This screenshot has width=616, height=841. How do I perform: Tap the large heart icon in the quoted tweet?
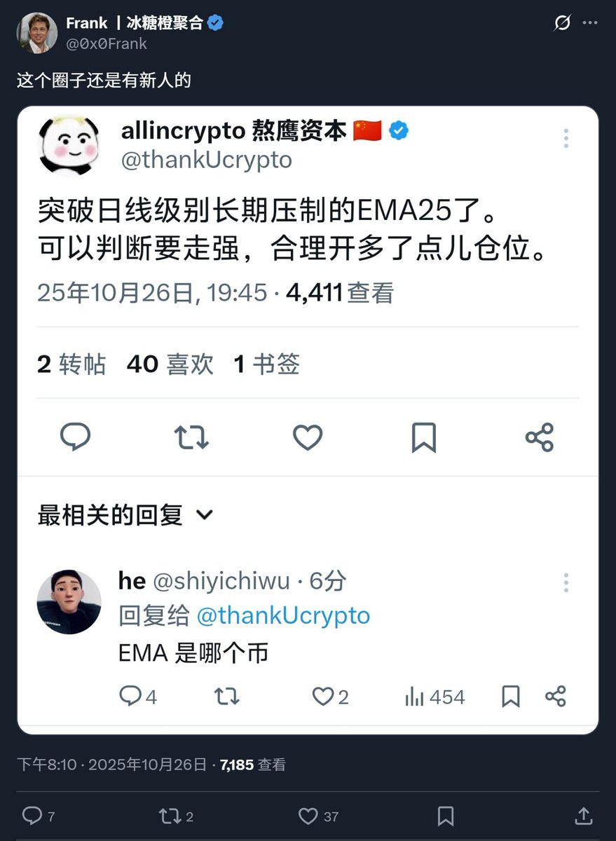(x=307, y=437)
